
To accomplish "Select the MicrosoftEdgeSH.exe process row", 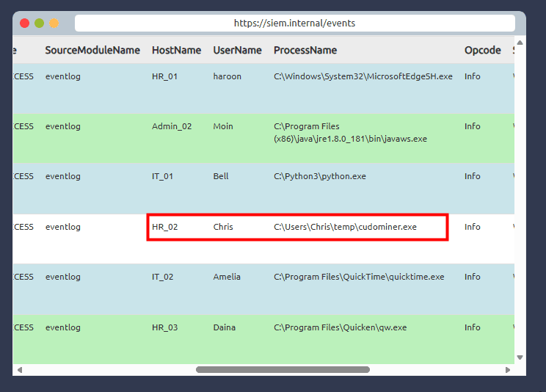I will pyautogui.click(x=363, y=76).
